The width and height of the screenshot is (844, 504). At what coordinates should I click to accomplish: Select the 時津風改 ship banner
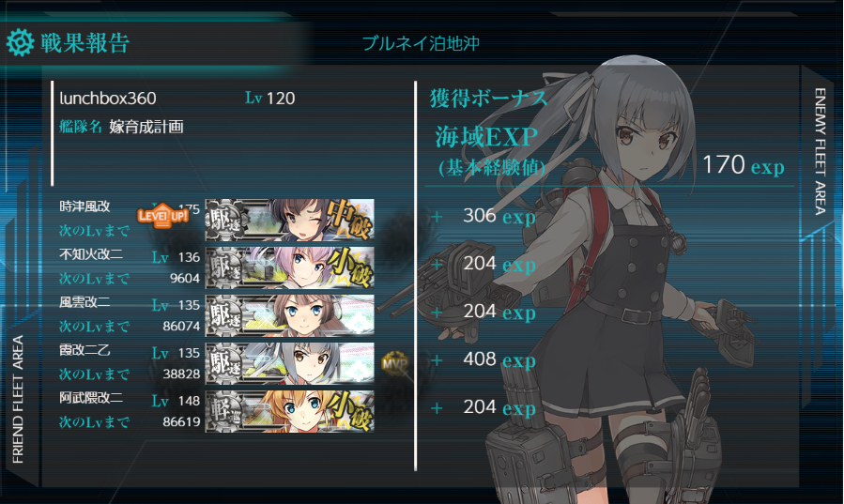tap(289, 220)
